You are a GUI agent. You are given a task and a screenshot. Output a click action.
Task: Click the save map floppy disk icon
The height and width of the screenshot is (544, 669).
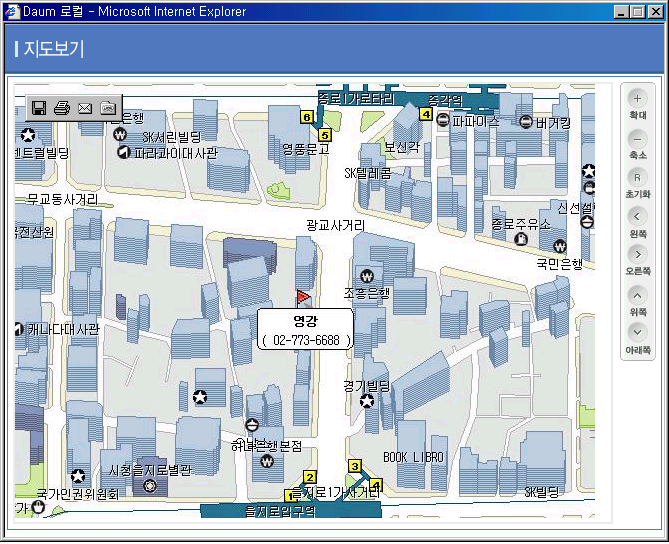[x=40, y=107]
